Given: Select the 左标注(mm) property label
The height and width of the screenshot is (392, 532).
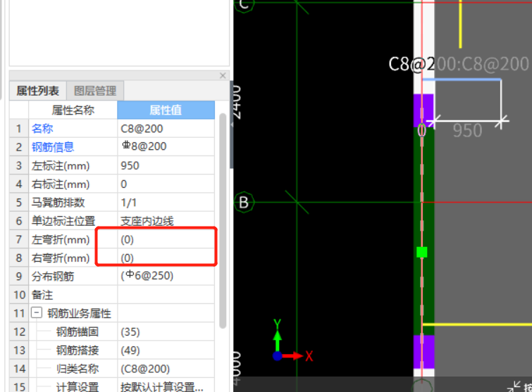Looking at the screenshot, I should point(61,165).
